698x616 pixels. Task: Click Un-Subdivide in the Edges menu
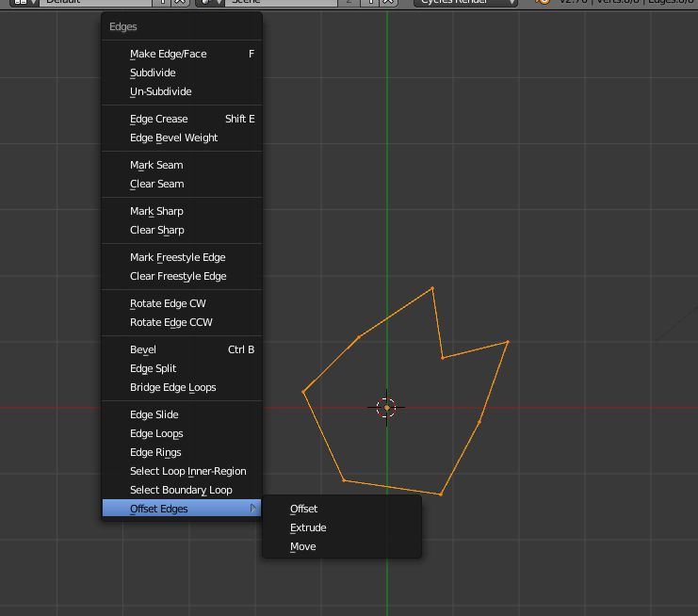coord(182,91)
